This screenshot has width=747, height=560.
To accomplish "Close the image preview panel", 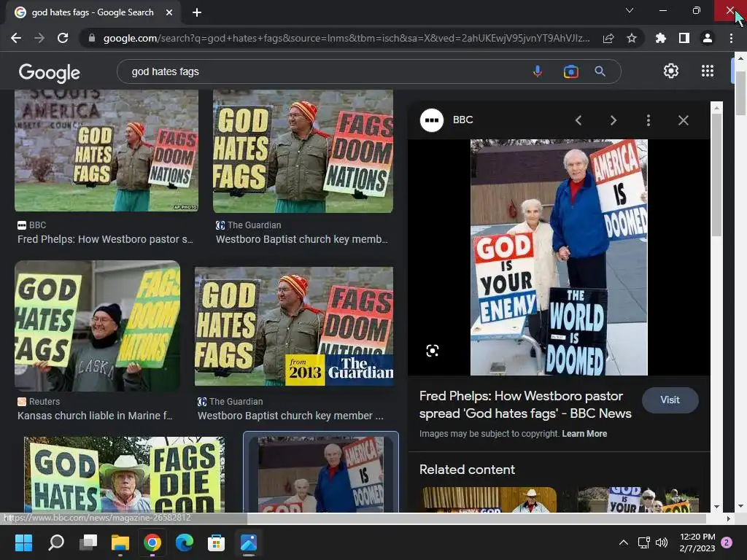I will tap(683, 120).
